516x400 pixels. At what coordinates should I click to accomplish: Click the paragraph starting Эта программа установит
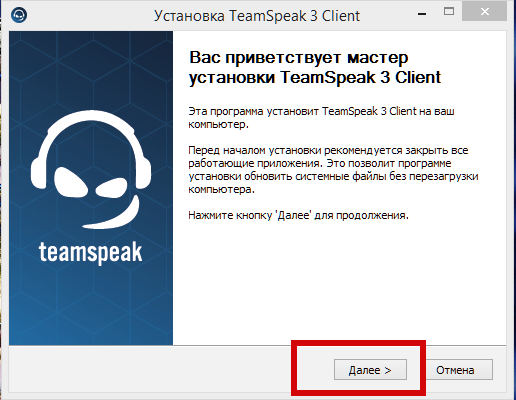coord(321,118)
